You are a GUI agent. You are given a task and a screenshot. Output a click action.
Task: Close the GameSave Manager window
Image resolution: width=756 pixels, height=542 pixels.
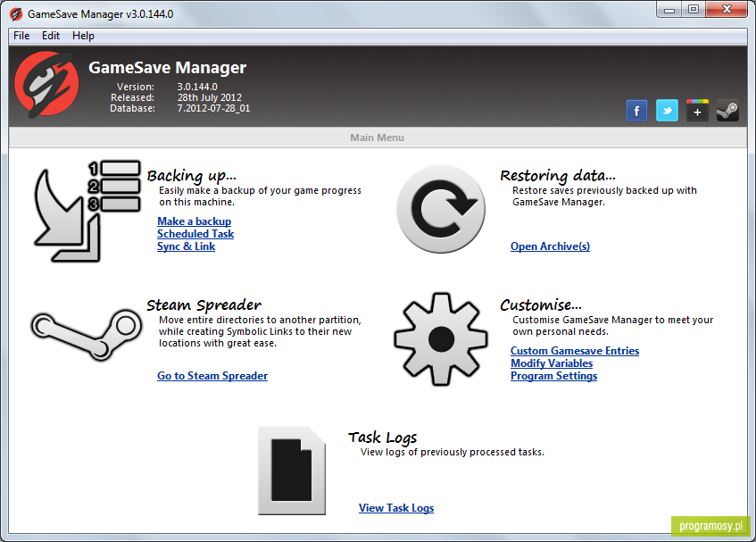point(727,10)
